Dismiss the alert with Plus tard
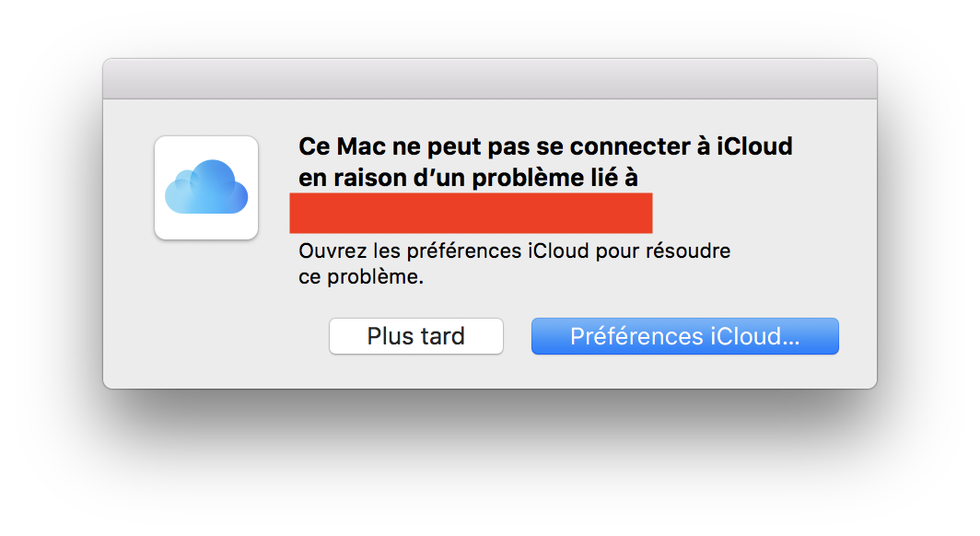 point(416,336)
